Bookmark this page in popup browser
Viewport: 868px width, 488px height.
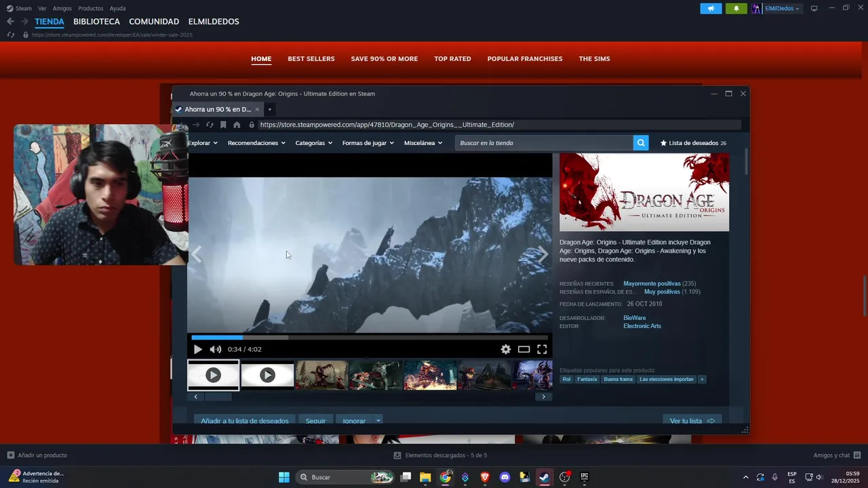coord(223,125)
